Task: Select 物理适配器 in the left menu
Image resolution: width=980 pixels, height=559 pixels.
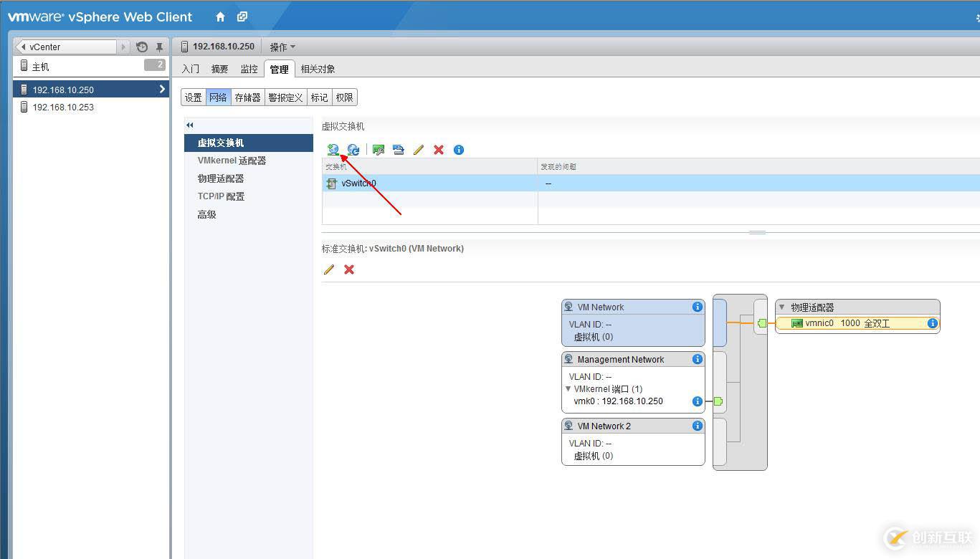Action: pyautogui.click(x=249, y=178)
